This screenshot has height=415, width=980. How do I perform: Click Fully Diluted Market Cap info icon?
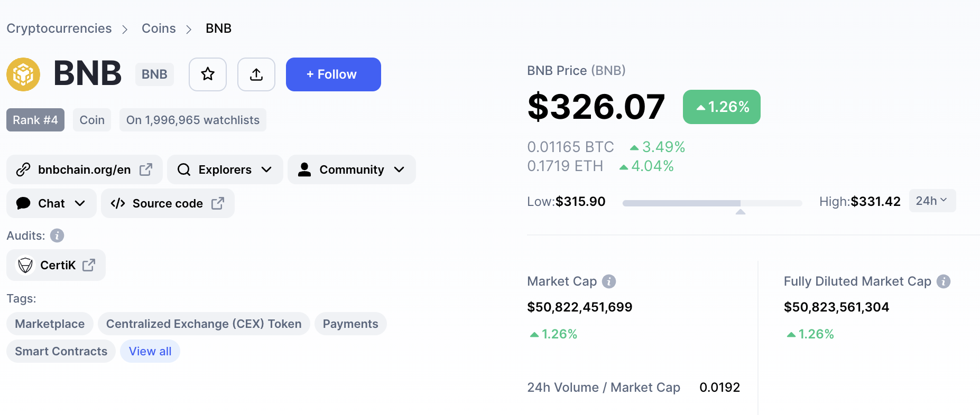(x=944, y=281)
